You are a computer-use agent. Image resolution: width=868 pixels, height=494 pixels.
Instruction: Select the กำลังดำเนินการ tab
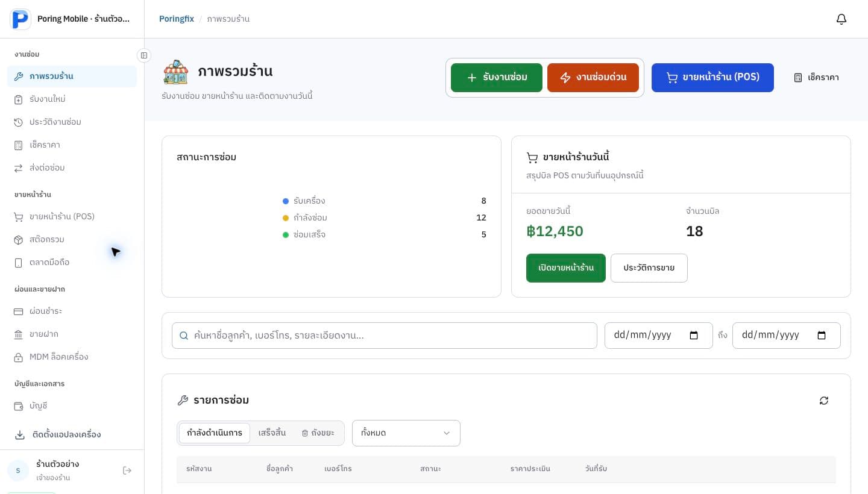point(215,433)
